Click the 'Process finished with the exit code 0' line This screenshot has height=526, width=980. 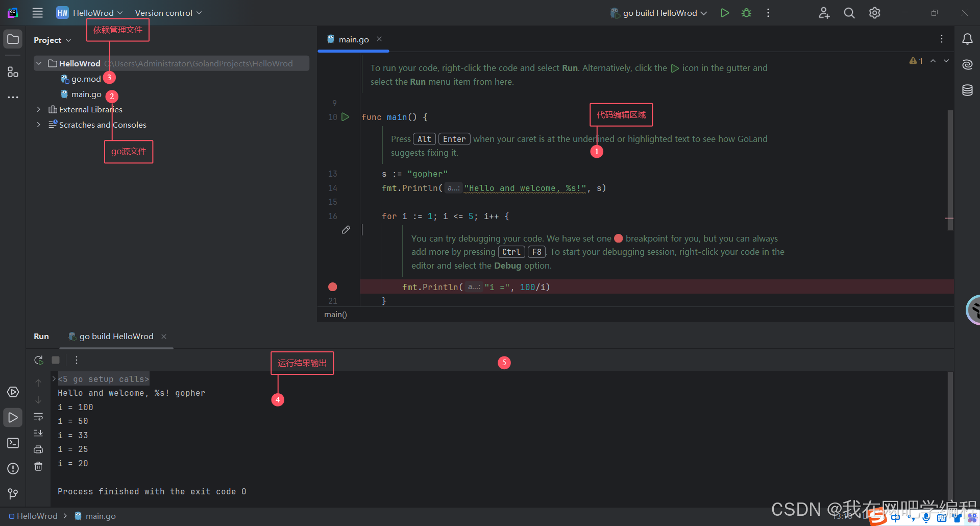coord(152,491)
